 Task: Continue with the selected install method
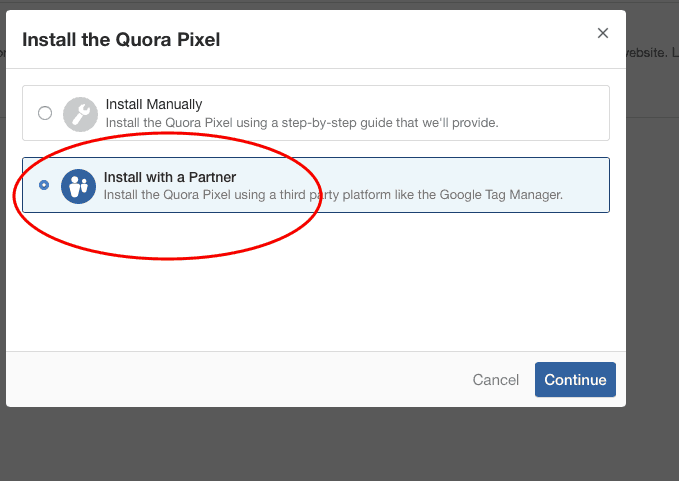pos(575,379)
